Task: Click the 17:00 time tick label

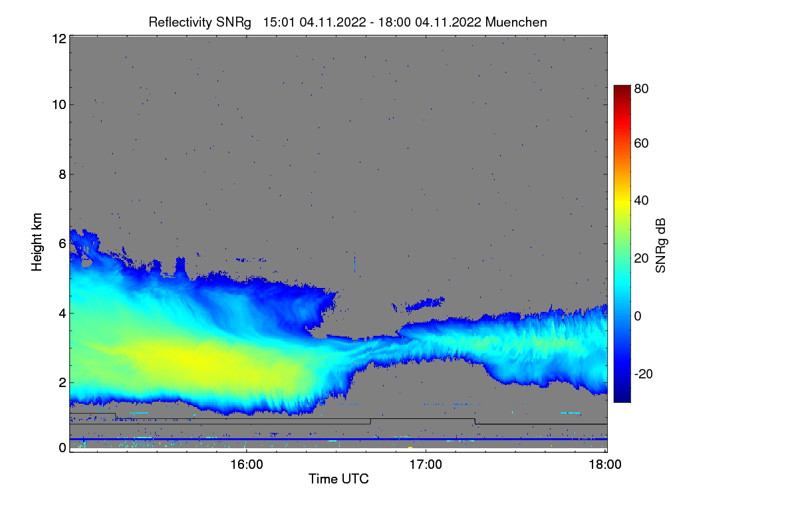Action: coord(426,465)
